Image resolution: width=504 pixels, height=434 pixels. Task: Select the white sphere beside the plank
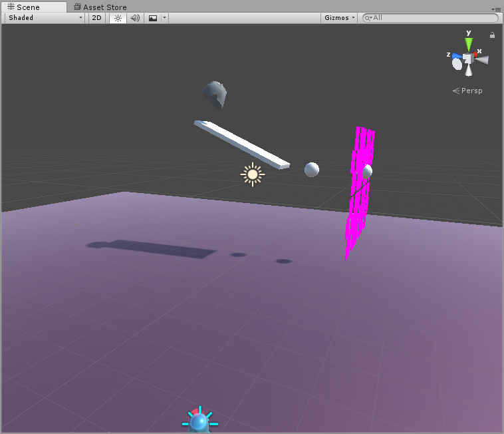point(312,170)
